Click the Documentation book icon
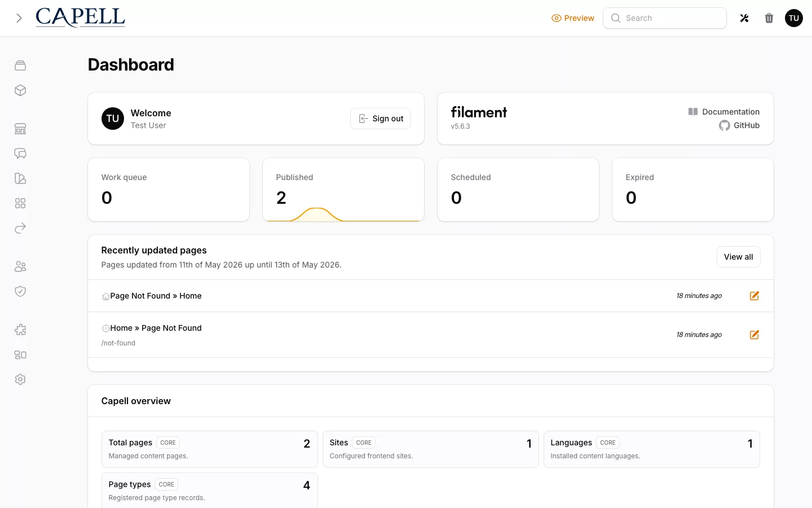The image size is (812, 508). [x=693, y=112]
